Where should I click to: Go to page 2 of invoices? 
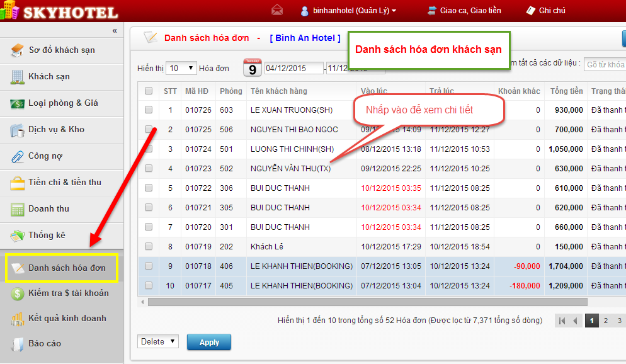point(605,321)
